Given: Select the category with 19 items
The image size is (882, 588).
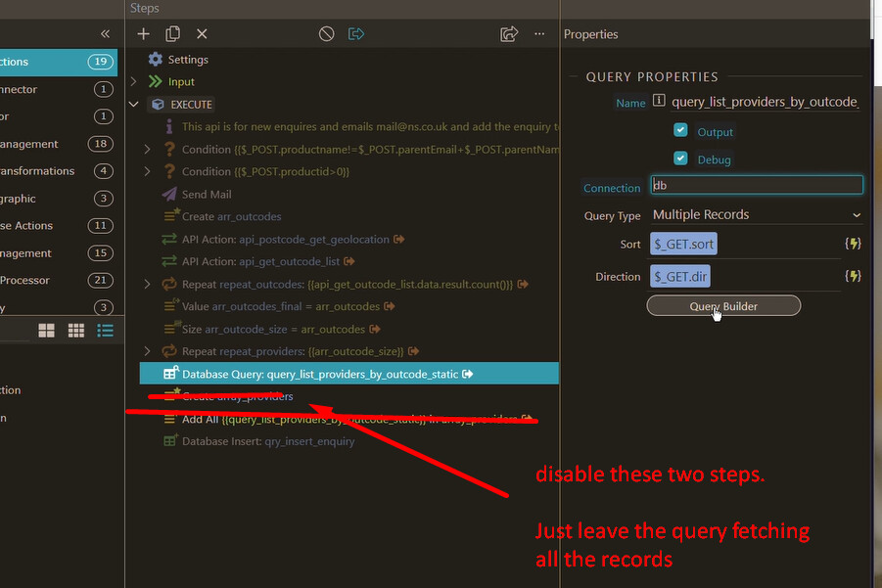Looking at the screenshot, I should coord(59,62).
